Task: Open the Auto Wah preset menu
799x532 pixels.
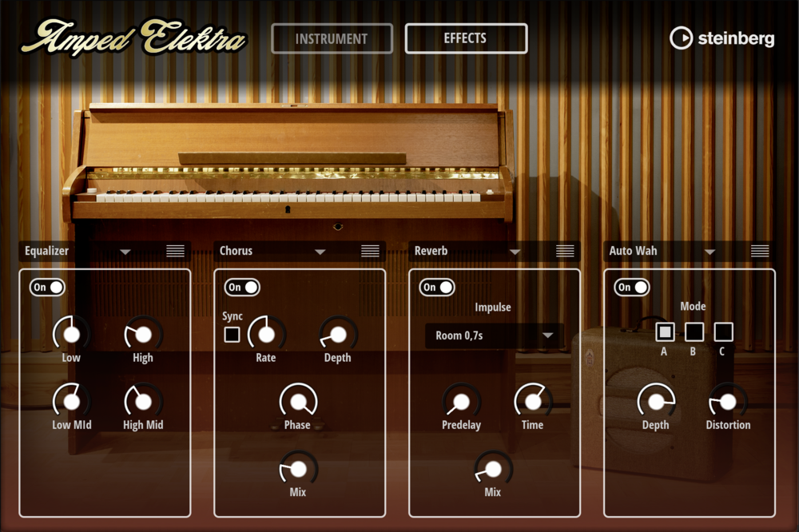Action: click(x=758, y=250)
